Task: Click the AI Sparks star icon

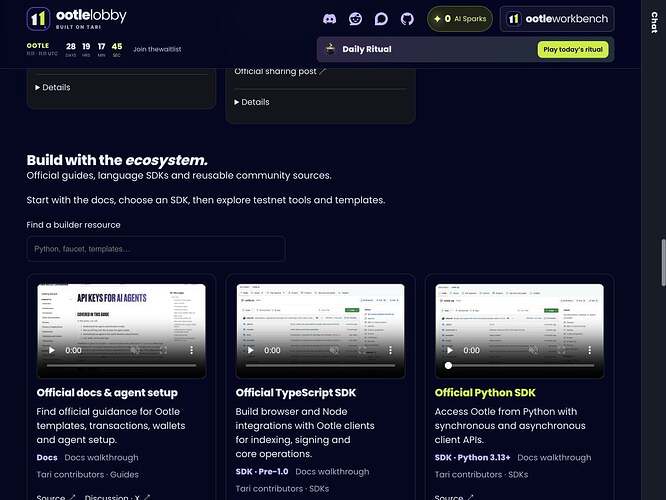Action: tap(437, 19)
